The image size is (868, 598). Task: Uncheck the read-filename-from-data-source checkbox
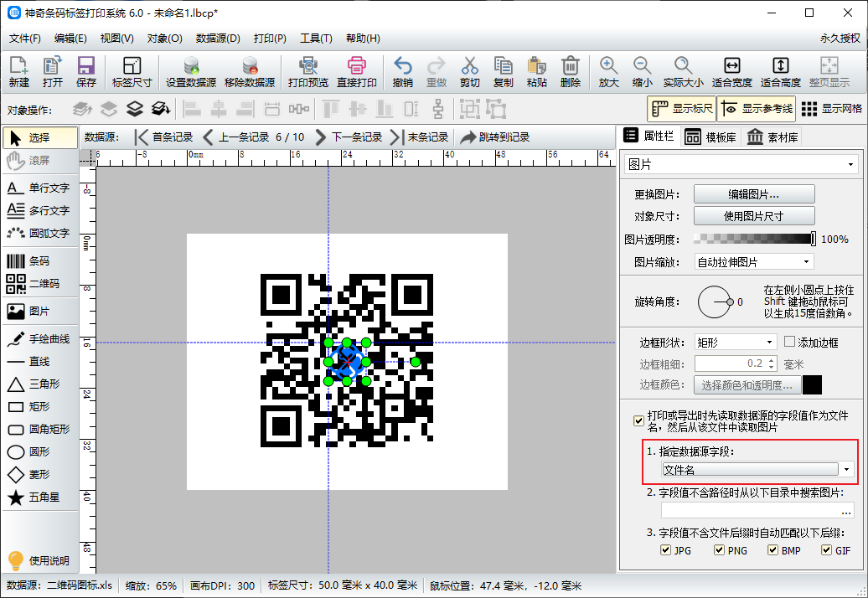point(638,421)
